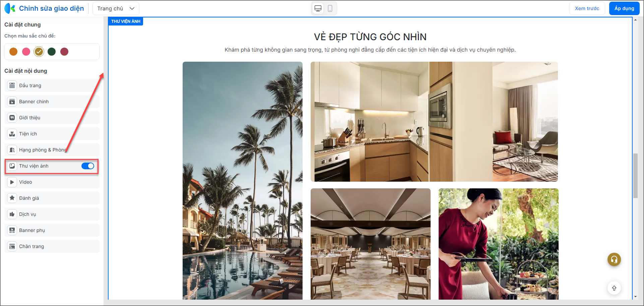644x306 pixels.
Task: Open the Trang chủ page dropdown
Action: pyautogui.click(x=116, y=8)
